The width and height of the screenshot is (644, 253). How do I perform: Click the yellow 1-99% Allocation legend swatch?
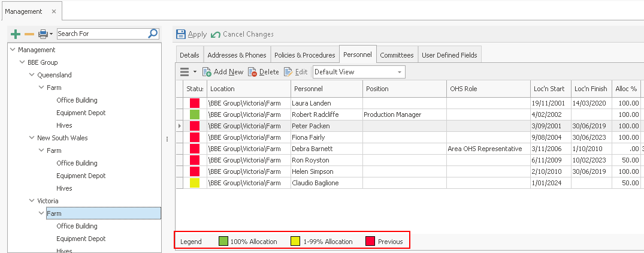[295, 242]
